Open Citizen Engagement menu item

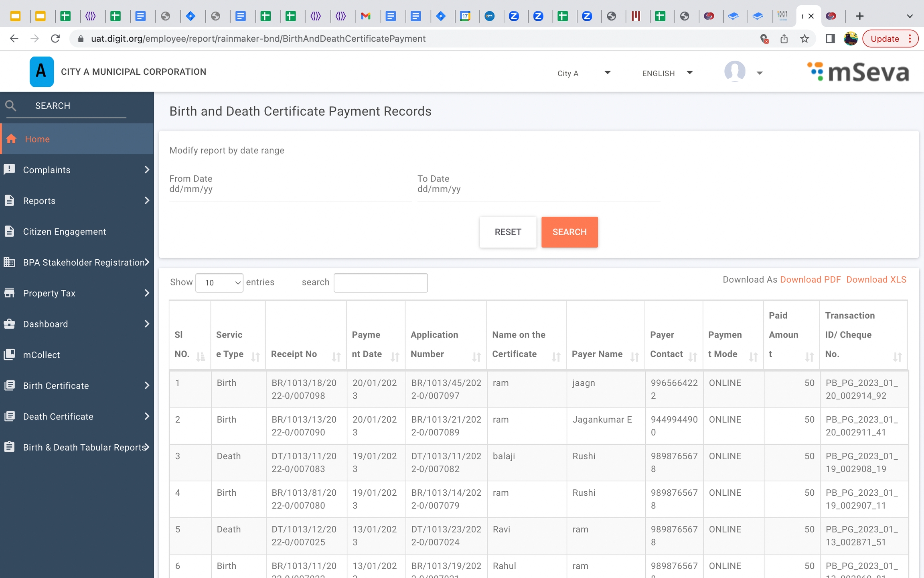64,232
